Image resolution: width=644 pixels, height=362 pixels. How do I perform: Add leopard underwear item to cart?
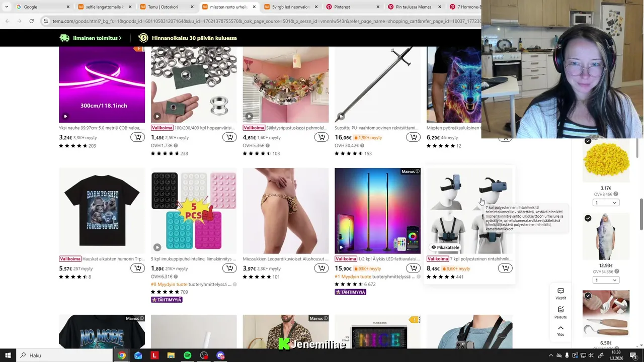pos(321,268)
